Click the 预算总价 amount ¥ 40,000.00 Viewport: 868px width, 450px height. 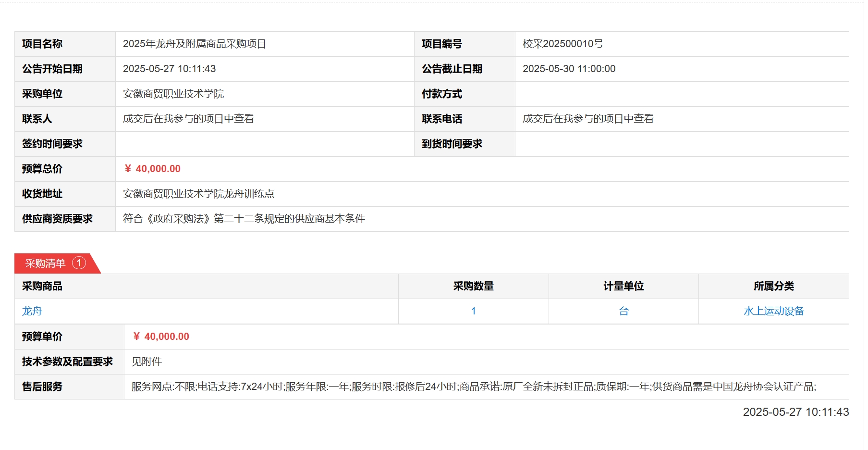tap(152, 169)
